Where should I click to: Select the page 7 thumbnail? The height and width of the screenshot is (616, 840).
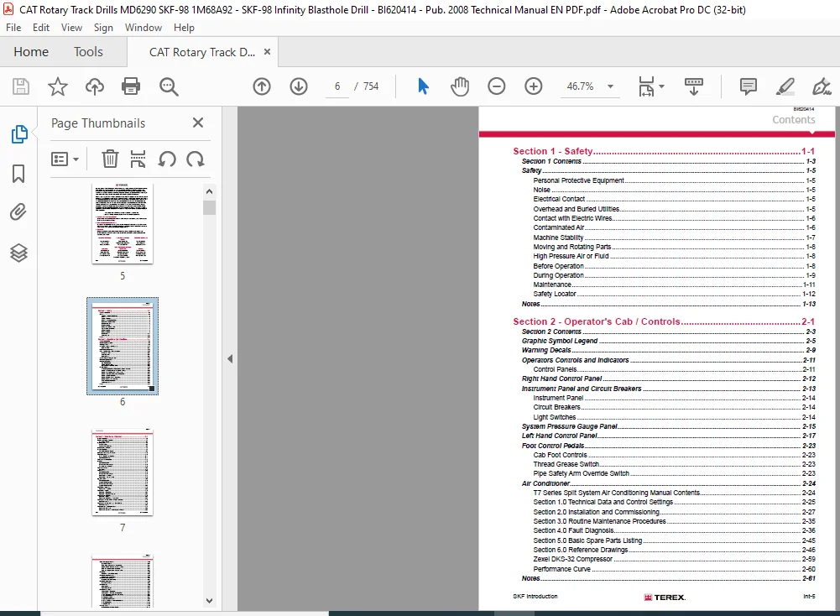[123, 472]
